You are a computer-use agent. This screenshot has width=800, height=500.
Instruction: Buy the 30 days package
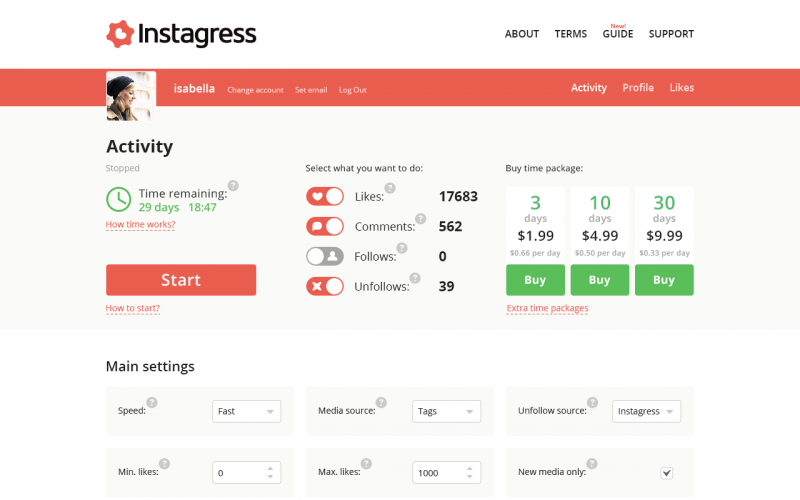pyautogui.click(x=664, y=280)
